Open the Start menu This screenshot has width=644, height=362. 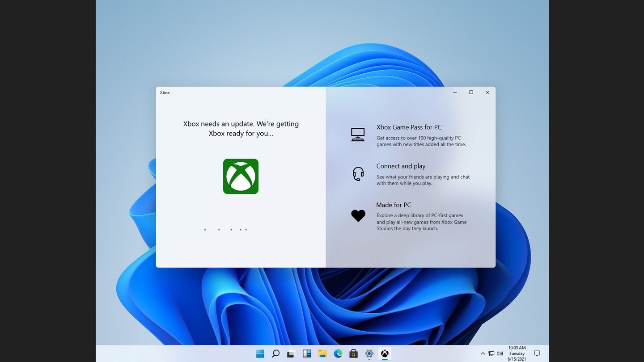(x=260, y=354)
